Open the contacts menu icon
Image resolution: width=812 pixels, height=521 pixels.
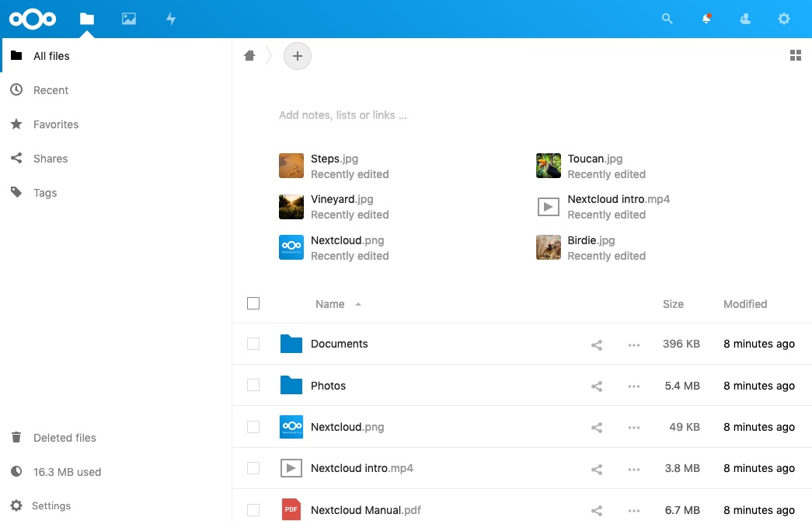(x=744, y=19)
